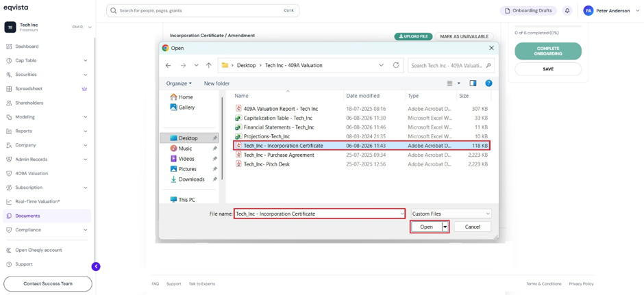Screen dimensions: 644x295
Task: Select the 409A Valuation Report - Tech Inc file
Action: [362, 109]
